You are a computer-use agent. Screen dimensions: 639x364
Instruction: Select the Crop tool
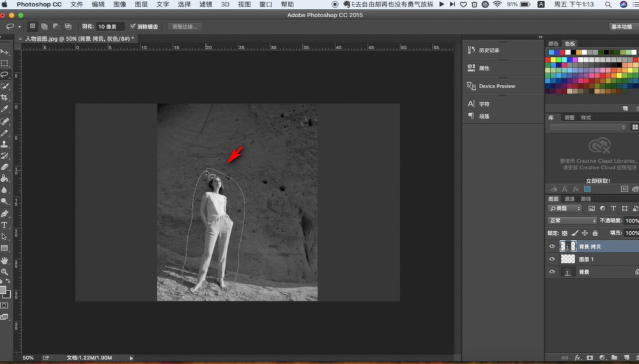click(4, 97)
